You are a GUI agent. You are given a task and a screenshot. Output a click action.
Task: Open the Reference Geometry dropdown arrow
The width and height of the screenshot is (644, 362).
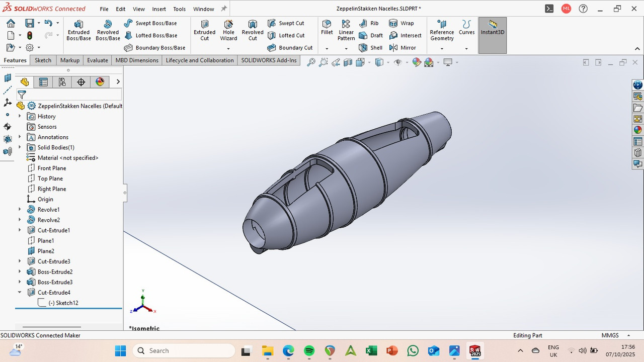442,49
